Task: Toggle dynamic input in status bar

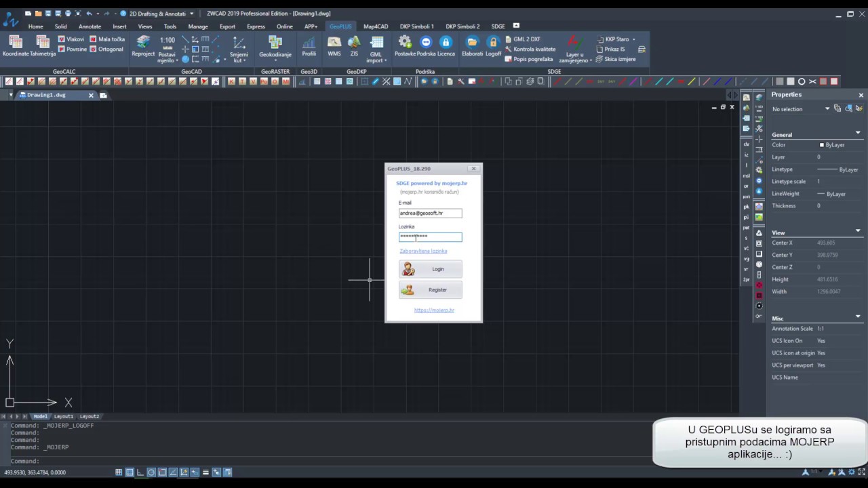Action: (195, 472)
